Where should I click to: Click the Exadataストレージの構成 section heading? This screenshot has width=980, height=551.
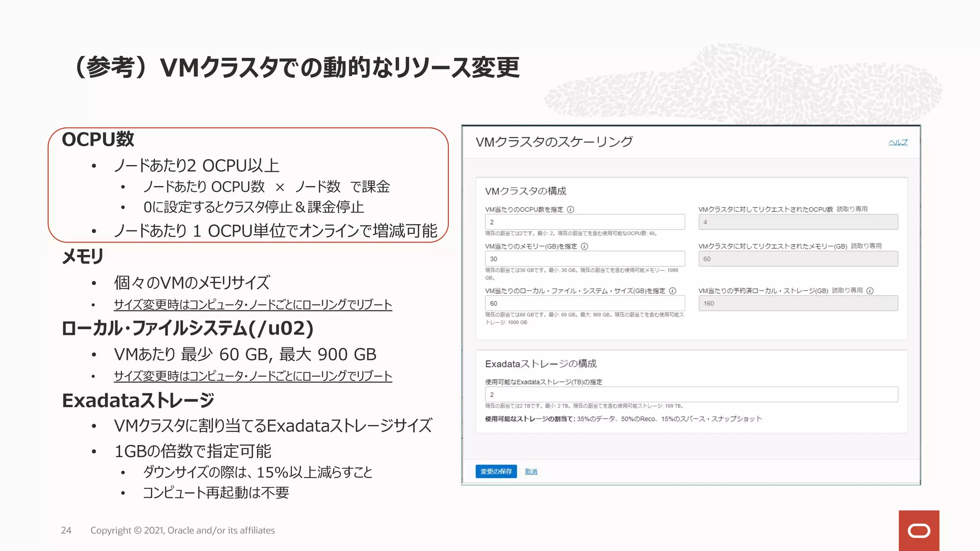coord(541,364)
